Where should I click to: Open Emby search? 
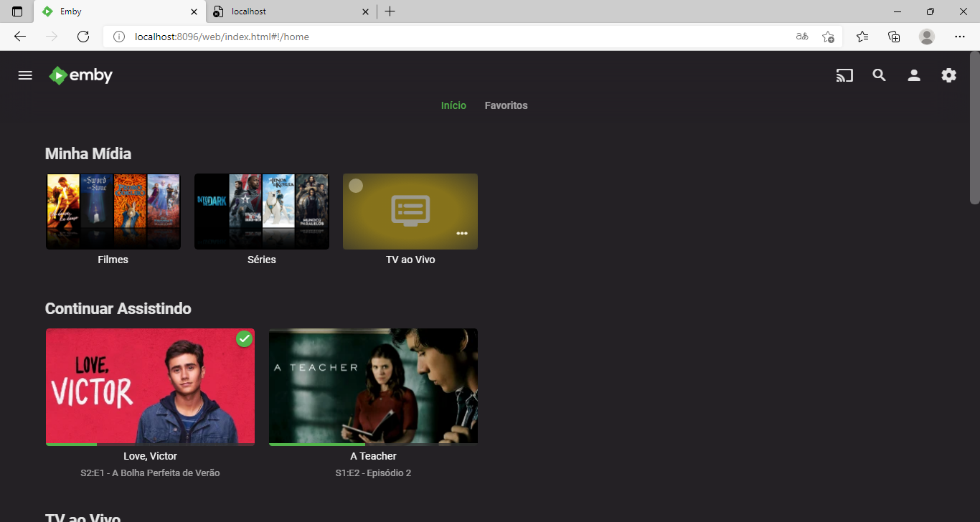point(879,75)
